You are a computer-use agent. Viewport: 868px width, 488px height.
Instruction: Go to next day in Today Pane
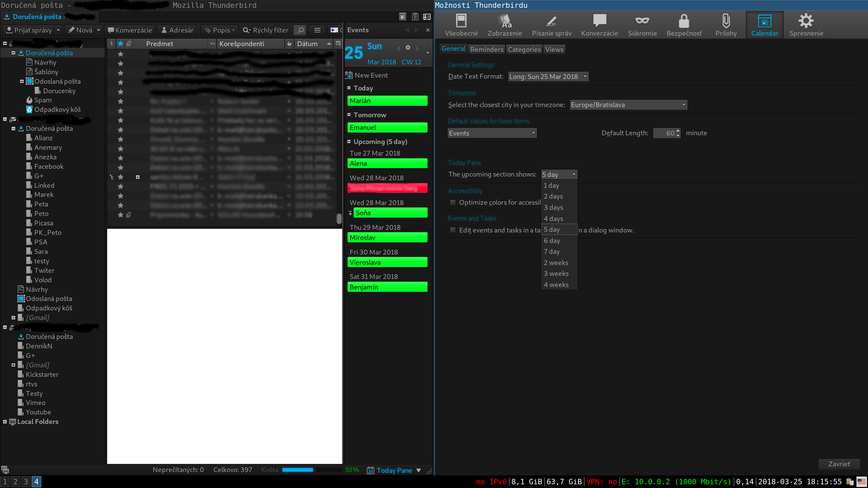[x=417, y=48]
